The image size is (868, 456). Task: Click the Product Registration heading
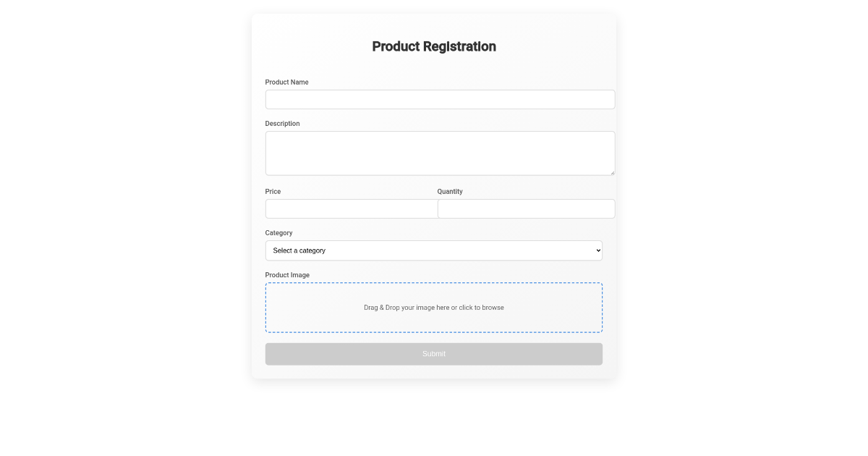(x=434, y=46)
